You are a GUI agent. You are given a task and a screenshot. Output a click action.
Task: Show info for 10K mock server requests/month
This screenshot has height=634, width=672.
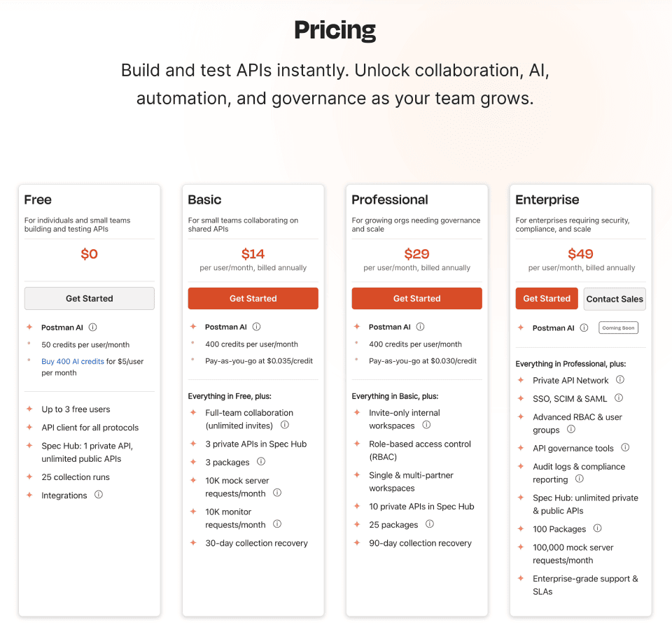tap(277, 493)
